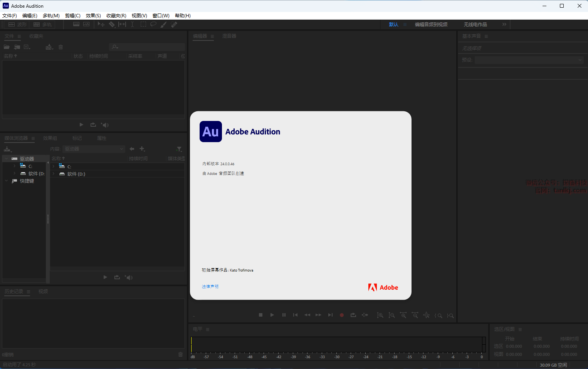Select the Time Selection I-beam tool
This screenshot has height=369, width=588.
[132, 24]
